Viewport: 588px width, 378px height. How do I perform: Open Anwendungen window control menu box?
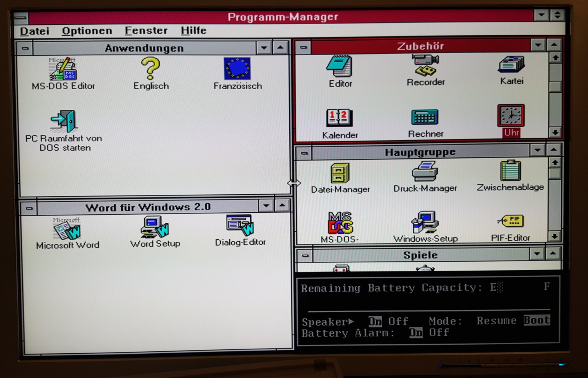click(25, 49)
